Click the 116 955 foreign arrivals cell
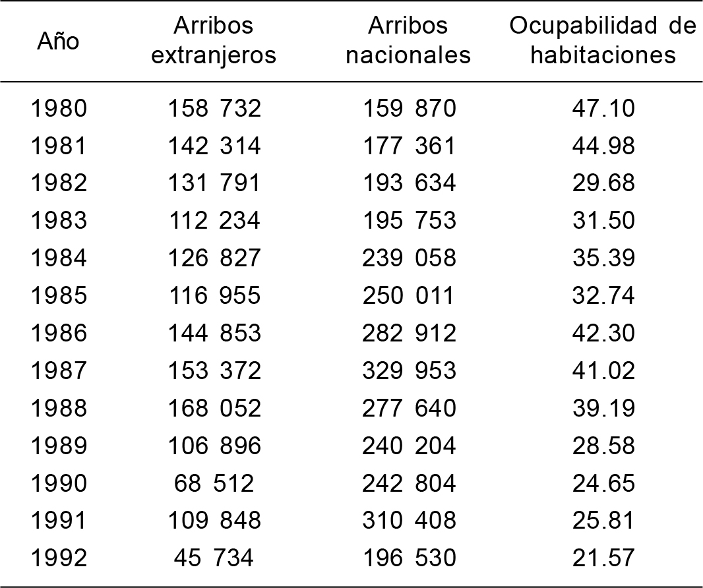 coord(214,296)
